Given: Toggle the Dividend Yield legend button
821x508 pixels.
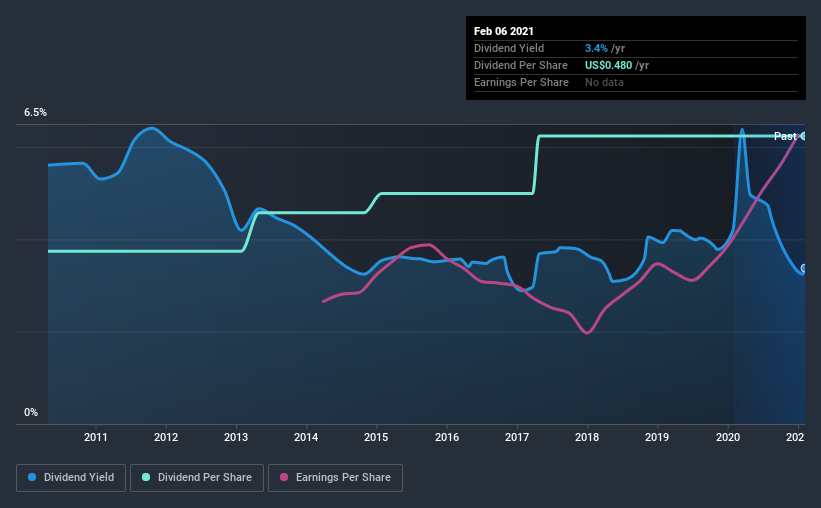Looking at the screenshot, I should pyautogui.click(x=71, y=478).
